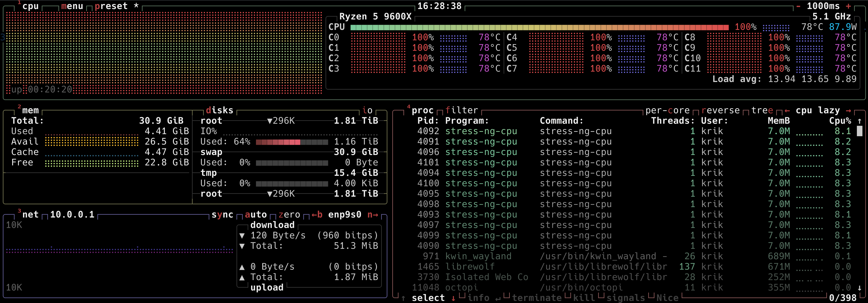The height and width of the screenshot is (303, 868).
Task: Toggle net auto scaling
Action: point(256,215)
